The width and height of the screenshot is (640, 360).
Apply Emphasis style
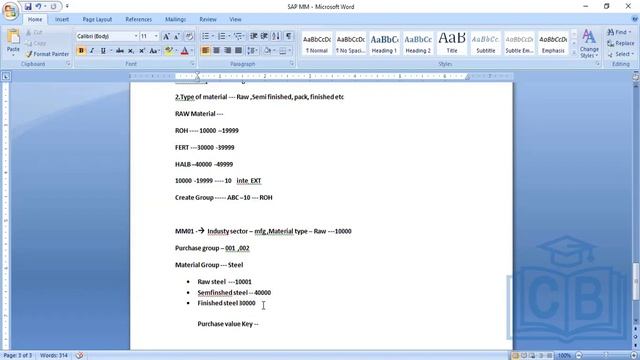(553, 44)
